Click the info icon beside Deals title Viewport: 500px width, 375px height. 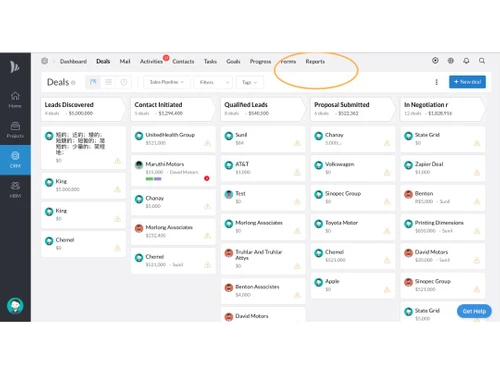click(73, 83)
